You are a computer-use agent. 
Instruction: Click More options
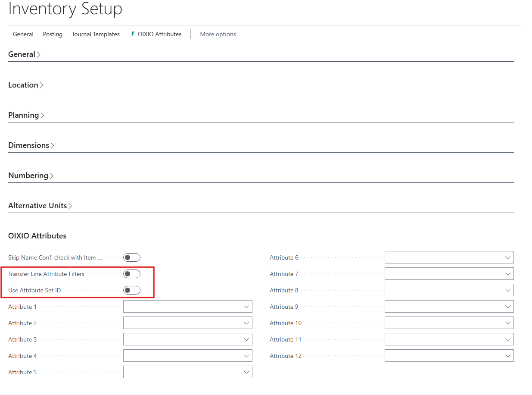(218, 34)
